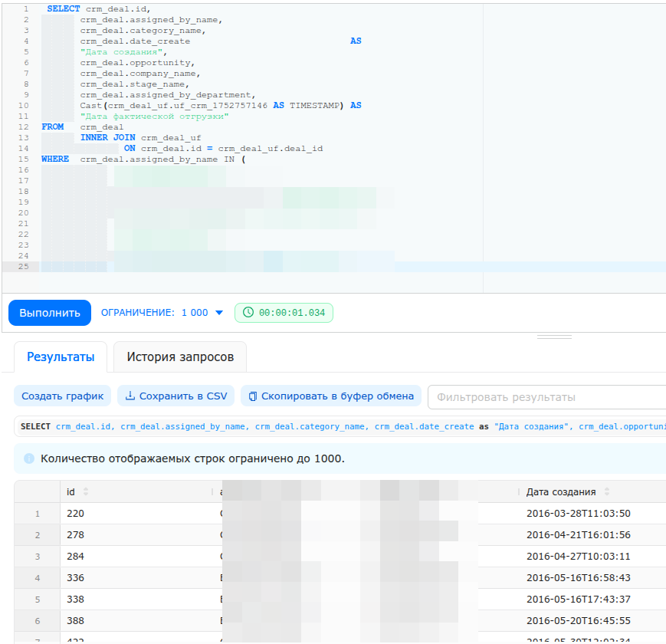
Task: Click the Выполнить button
Action: click(x=50, y=313)
